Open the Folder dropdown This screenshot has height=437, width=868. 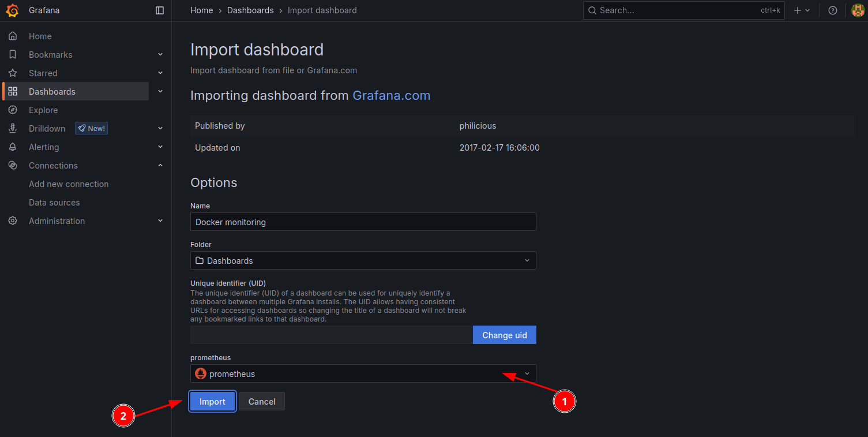point(363,261)
